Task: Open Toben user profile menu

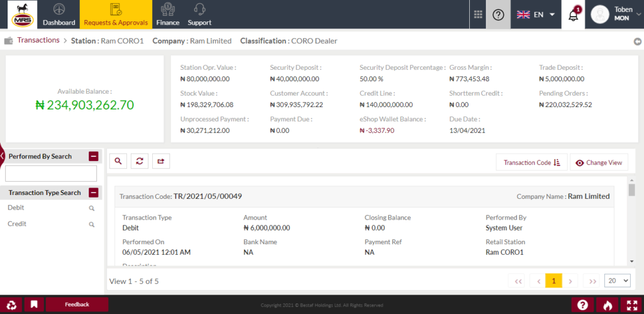Action: [x=615, y=14]
